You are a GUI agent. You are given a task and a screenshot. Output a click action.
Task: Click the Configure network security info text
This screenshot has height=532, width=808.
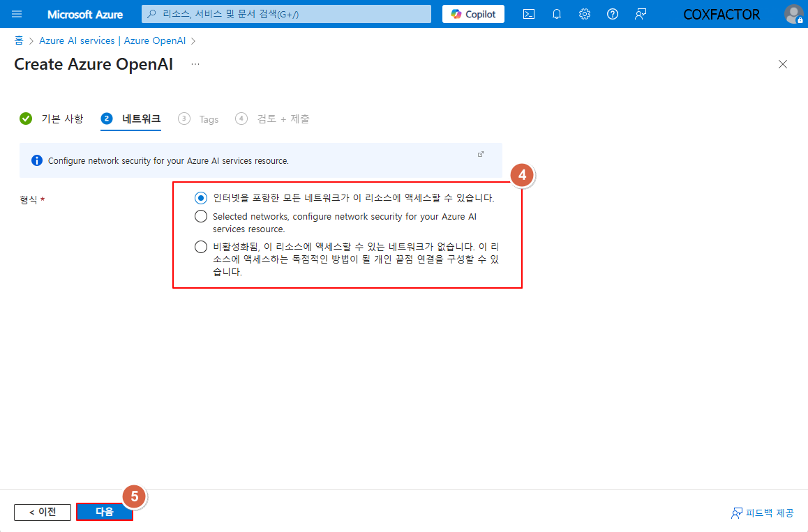(x=168, y=160)
